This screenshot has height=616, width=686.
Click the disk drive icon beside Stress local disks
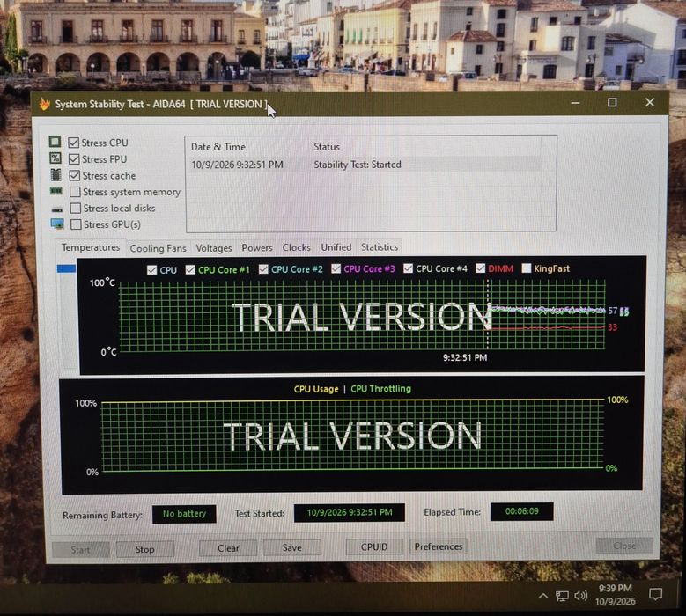pos(57,209)
